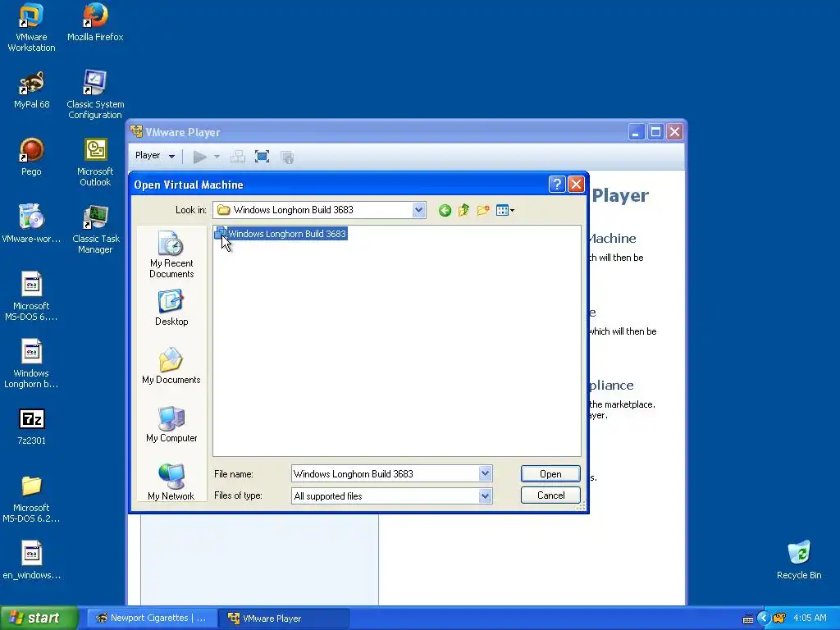Open the Player menu

tap(155, 155)
